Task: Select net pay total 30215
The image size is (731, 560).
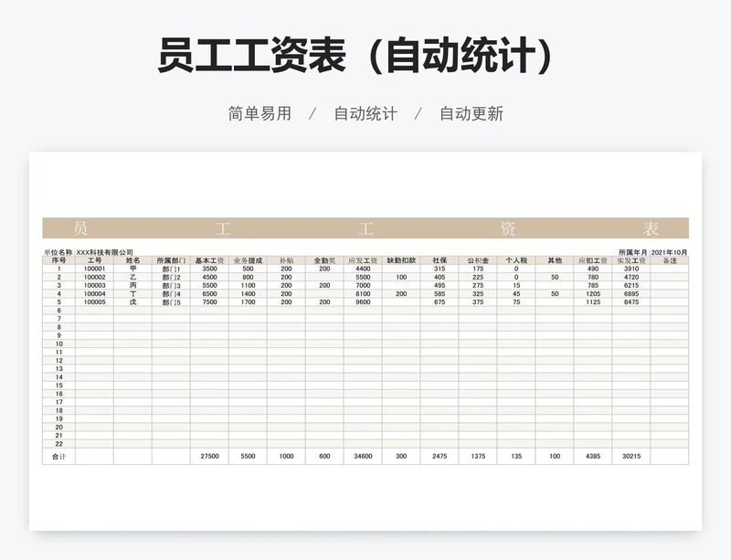Action: (x=631, y=457)
